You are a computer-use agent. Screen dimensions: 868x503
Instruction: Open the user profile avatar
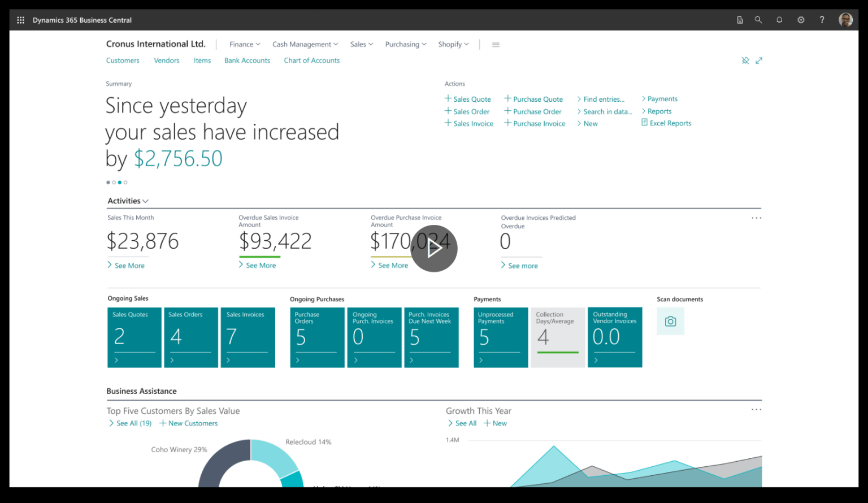click(845, 20)
